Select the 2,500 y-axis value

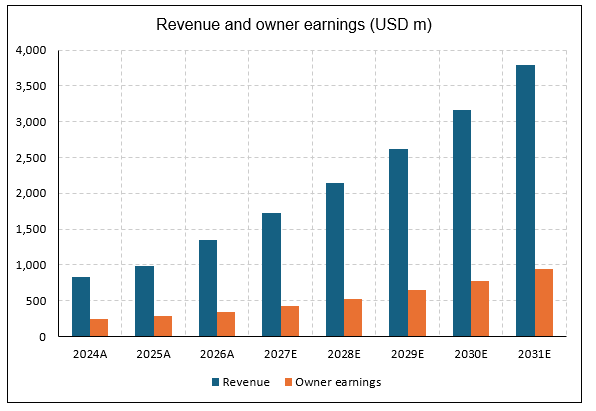(31, 158)
